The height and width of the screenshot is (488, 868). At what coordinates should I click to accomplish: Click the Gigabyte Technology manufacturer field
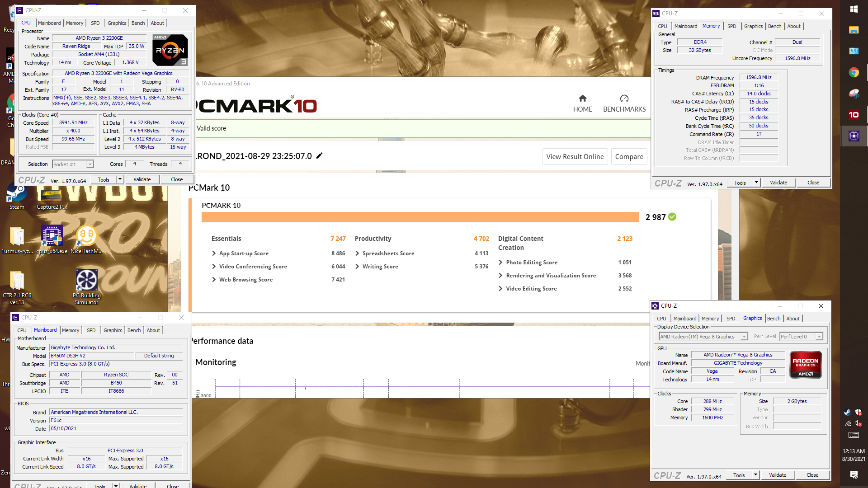tap(116, 348)
